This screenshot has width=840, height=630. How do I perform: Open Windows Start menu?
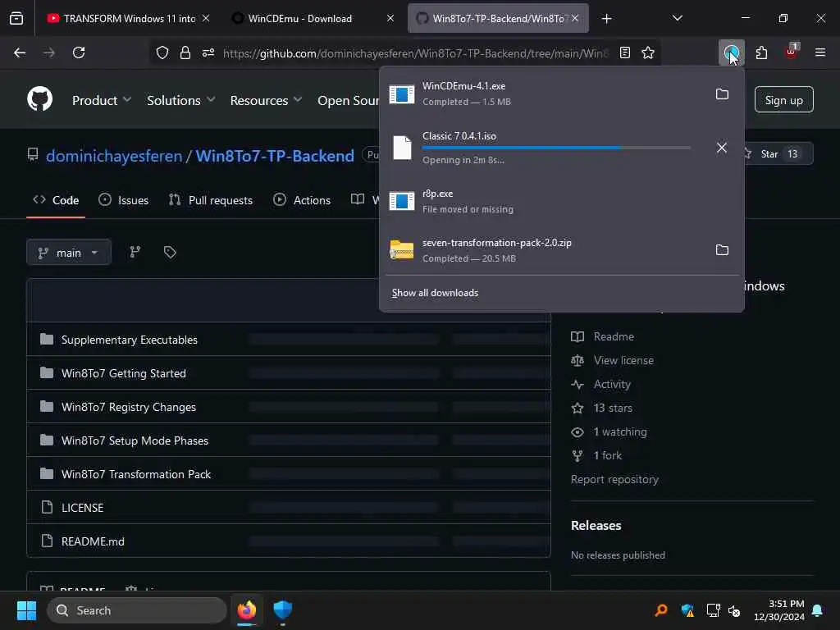click(x=26, y=610)
